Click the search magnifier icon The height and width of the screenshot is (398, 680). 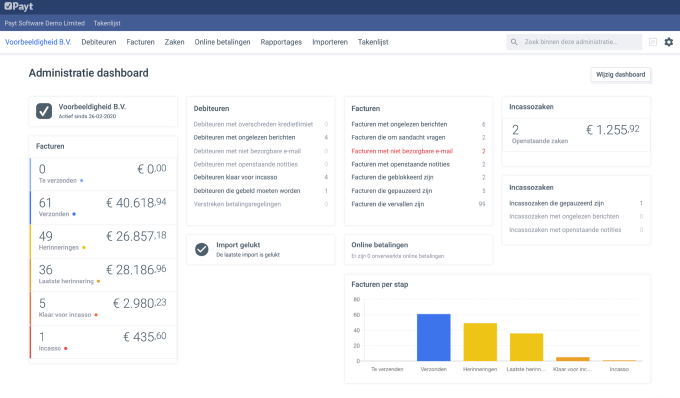[x=514, y=42]
